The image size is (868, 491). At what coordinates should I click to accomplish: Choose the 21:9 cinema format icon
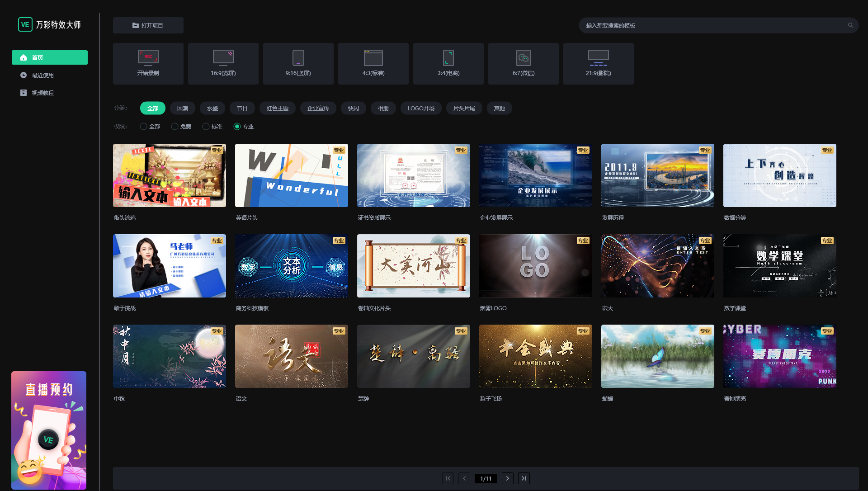[x=598, y=58]
